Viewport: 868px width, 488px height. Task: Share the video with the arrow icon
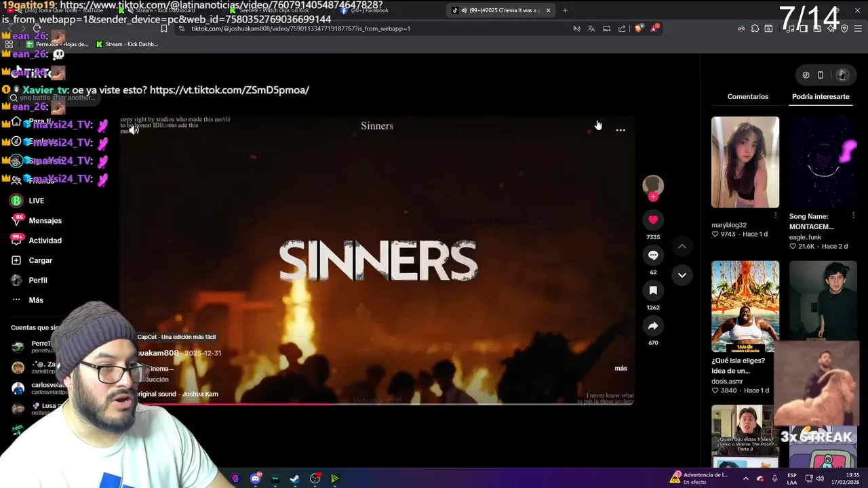(653, 326)
